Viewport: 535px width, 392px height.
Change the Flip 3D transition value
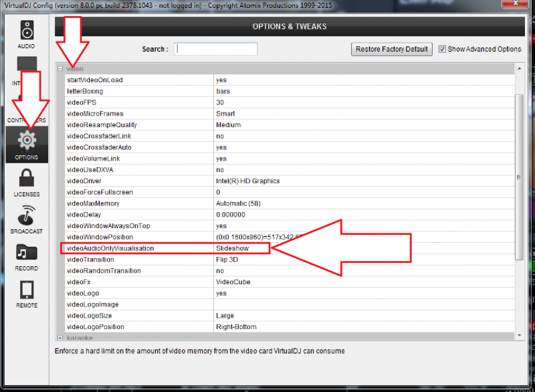click(227, 260)
